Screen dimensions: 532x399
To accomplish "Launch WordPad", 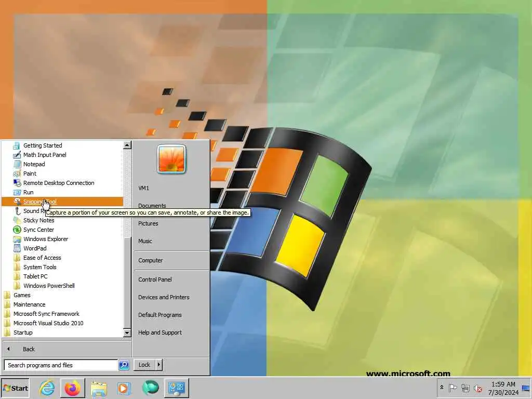I will (35, 248).
